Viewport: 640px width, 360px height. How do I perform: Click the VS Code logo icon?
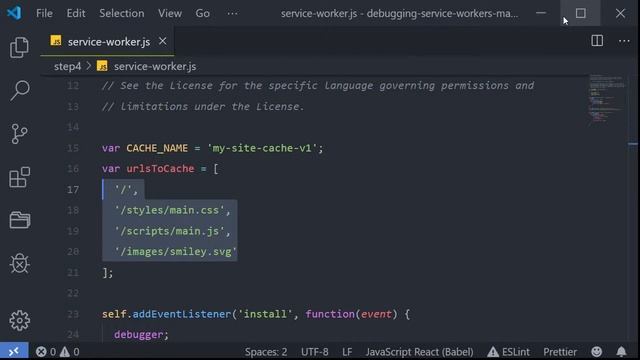(14, 13)
